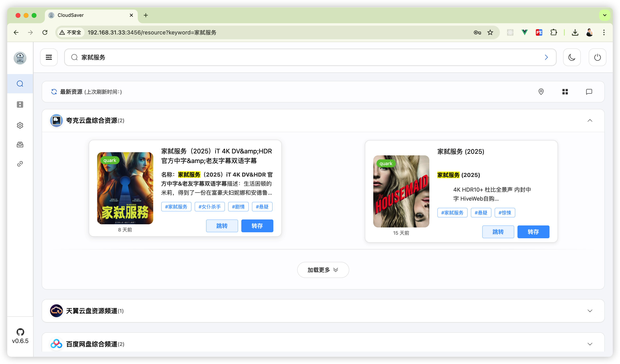Select the #女仆杀手 tag
This screenshot has height=364, width=620.
tap(209, 207)
